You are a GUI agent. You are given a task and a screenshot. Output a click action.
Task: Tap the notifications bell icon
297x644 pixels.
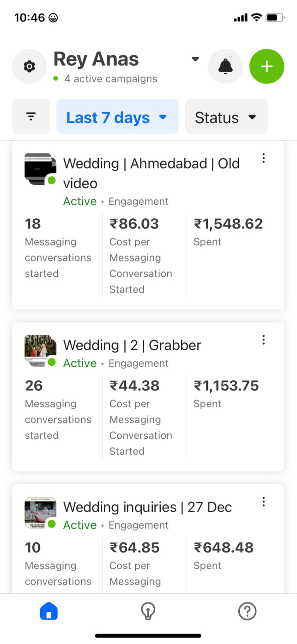(225, 66)
